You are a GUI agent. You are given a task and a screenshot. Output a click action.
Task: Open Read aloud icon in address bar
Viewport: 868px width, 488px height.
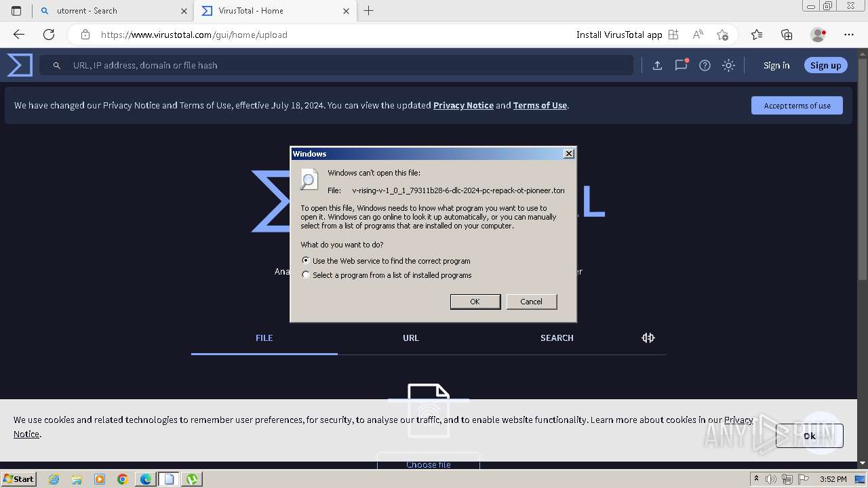[698, 35]
